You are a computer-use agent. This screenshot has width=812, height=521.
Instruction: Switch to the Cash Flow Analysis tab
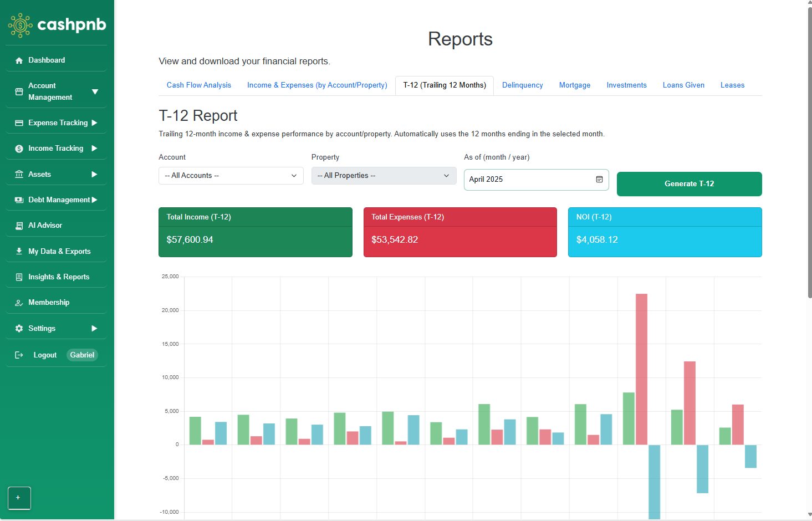pos(198,85)
